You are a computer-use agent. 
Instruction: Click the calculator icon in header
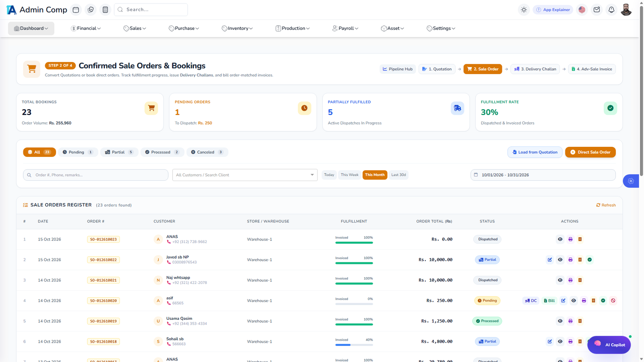[105, 10]
